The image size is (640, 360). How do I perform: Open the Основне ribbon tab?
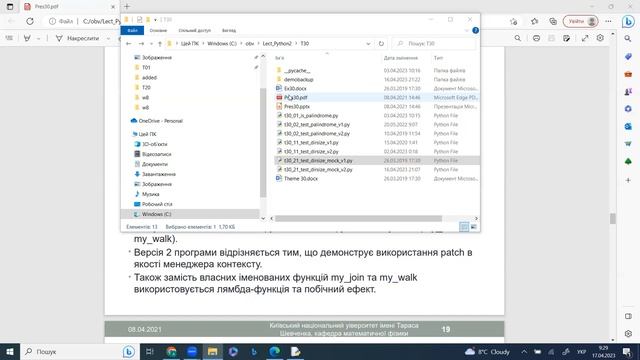[158, 31]
